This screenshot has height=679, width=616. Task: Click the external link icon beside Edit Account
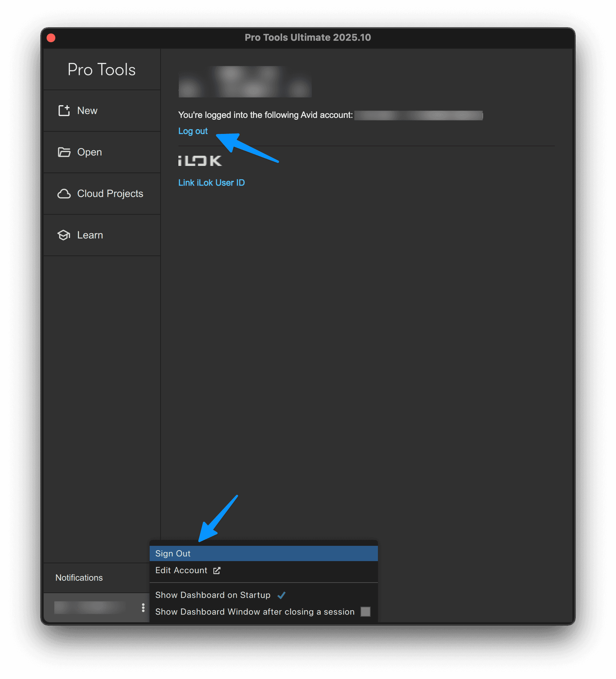[x=217, y=571]
